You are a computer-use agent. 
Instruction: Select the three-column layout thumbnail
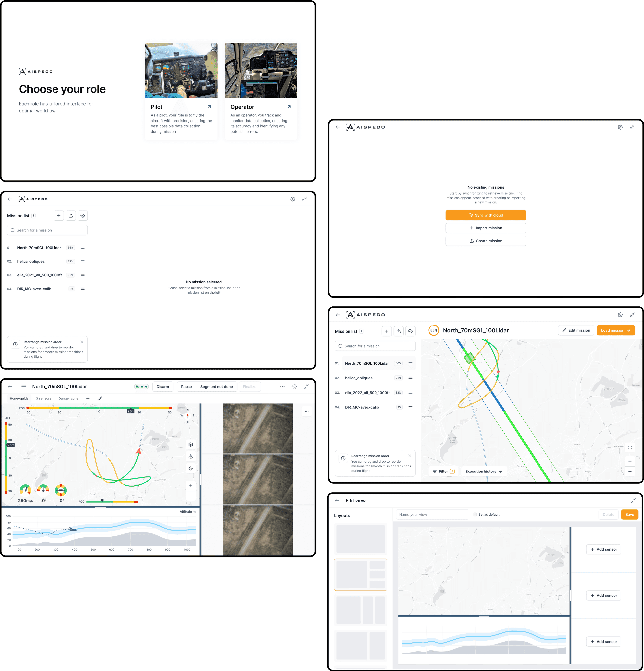(x=360, y=610)
